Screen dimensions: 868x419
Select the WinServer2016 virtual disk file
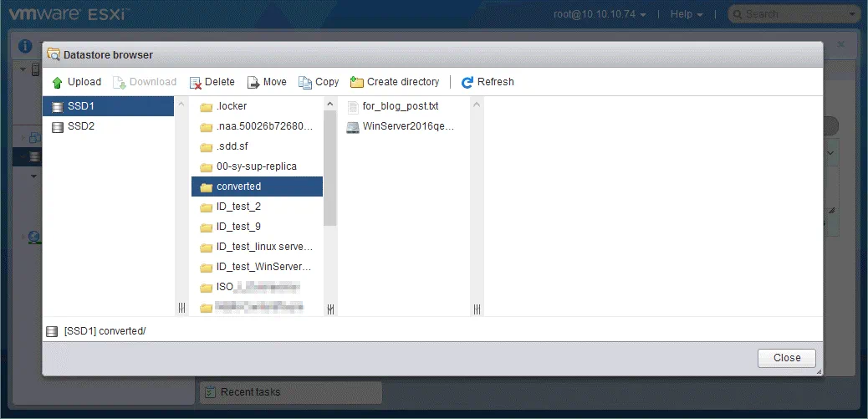(x=407, y=126)
